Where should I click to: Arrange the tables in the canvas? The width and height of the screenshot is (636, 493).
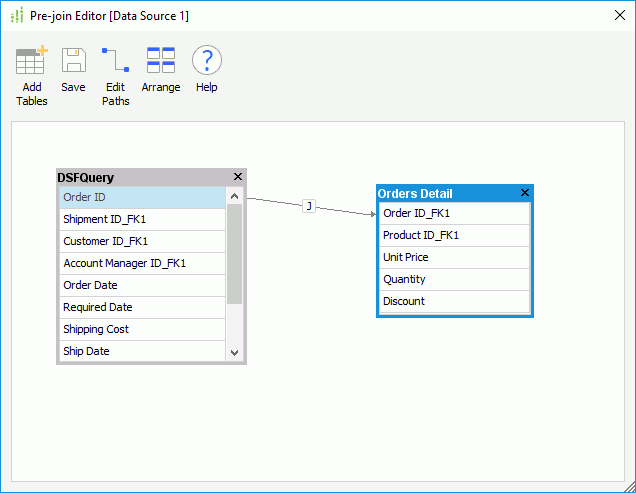coord(161,61)
